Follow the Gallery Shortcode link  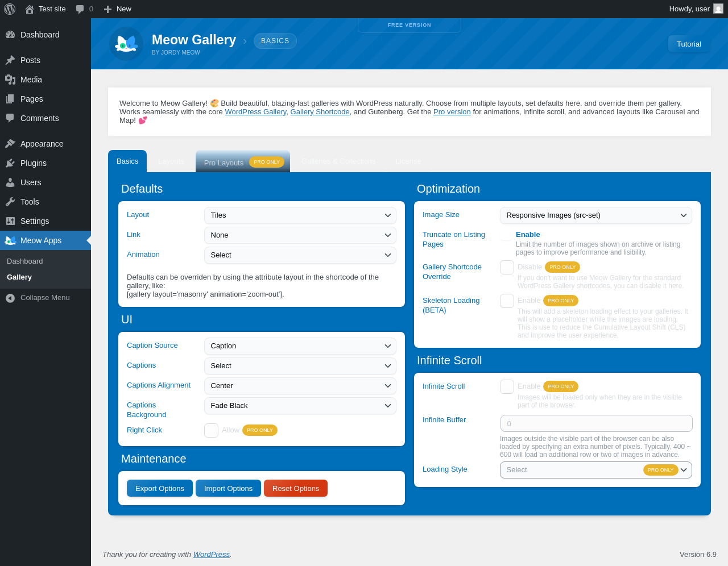[320, 112]
